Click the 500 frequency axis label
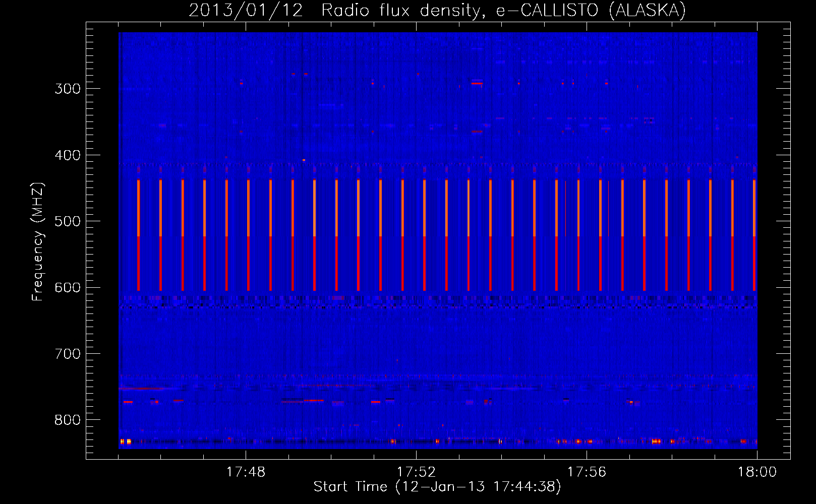 point(68,221)
